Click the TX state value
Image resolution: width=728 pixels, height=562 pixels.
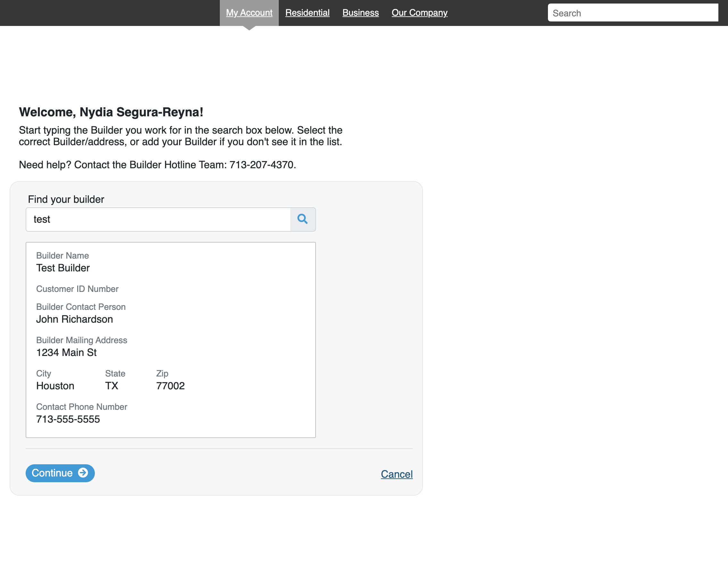pyautogui.click(x=112, y=386)
